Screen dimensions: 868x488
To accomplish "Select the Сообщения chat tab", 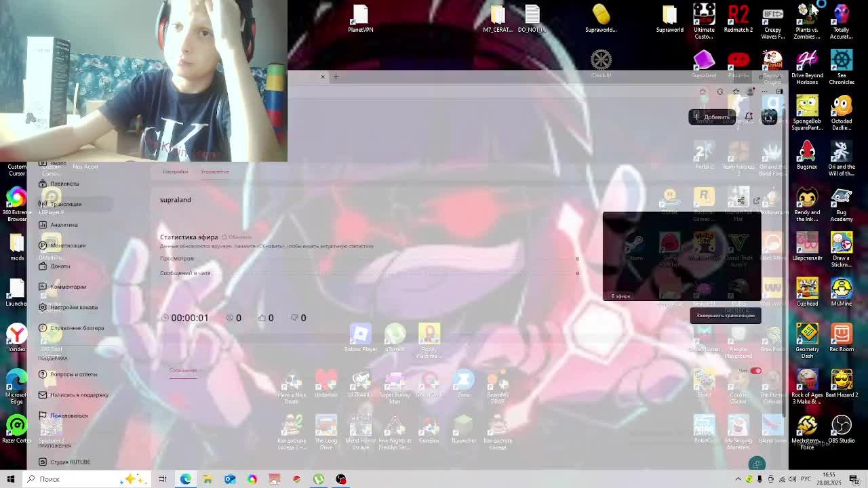I will pos(183,371).
